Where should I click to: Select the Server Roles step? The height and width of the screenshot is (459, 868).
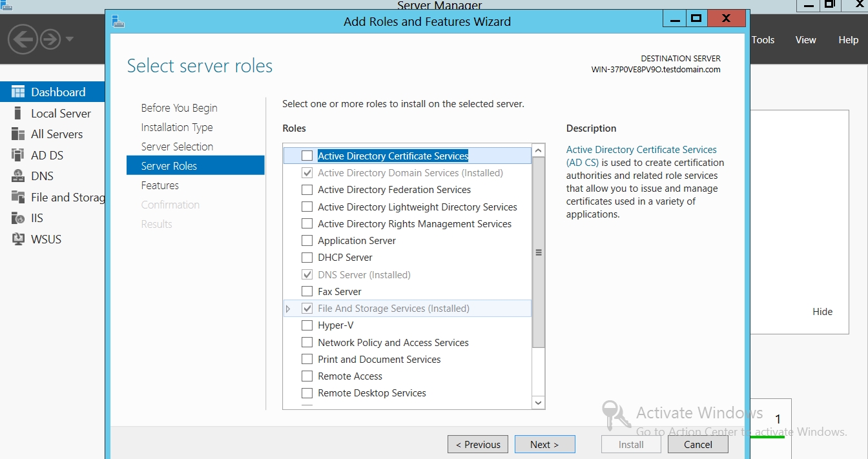[x=196, y=165]
